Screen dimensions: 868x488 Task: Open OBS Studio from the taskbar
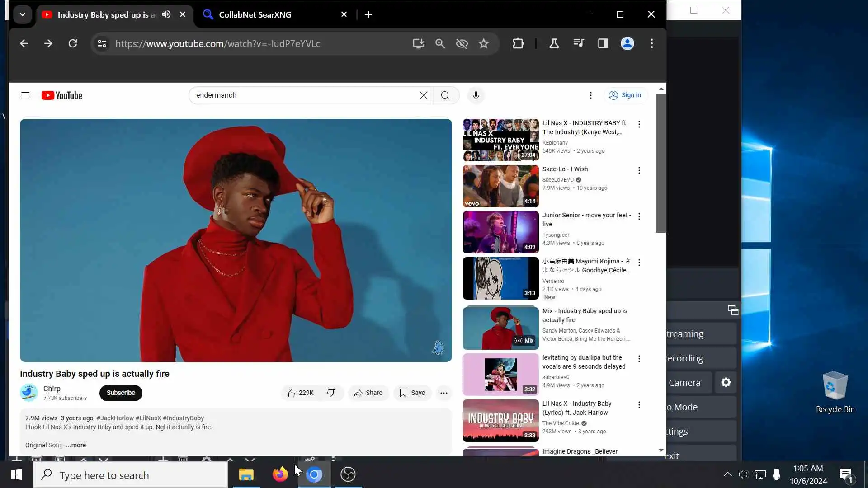coord(348,474)
